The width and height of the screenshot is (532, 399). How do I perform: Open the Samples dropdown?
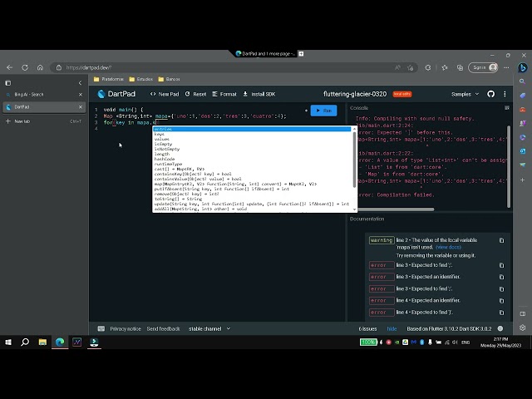465,94
